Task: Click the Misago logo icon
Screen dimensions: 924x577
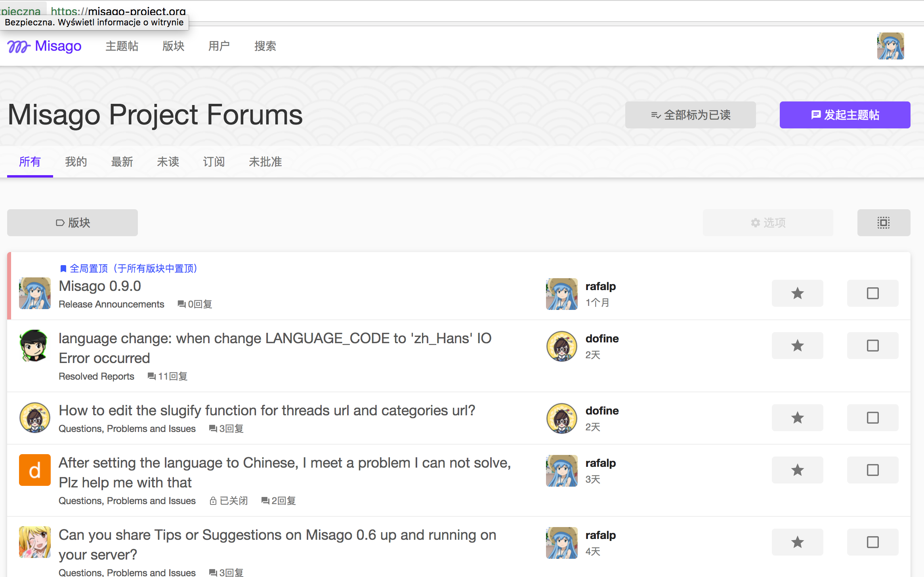Action: coord(18,46)
